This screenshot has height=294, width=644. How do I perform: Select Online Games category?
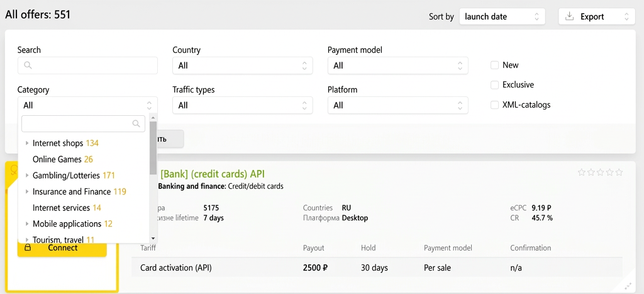(63, 159)
